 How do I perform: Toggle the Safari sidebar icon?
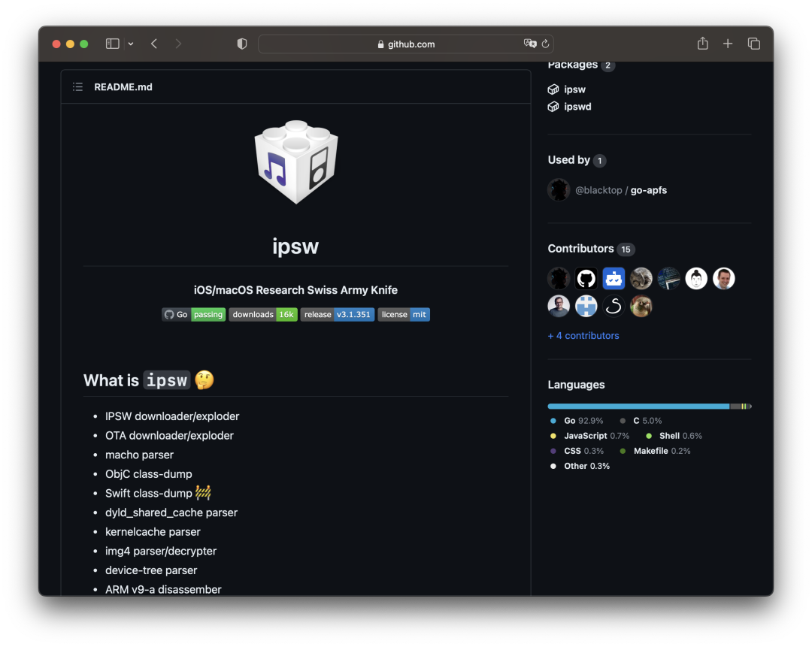pos(112,44)
